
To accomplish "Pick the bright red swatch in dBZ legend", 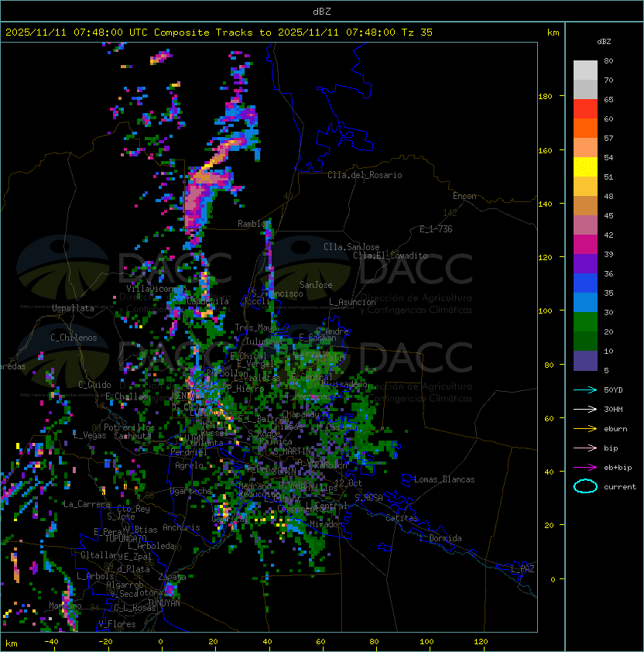I will pyautogui.click(x=585, y=108).
